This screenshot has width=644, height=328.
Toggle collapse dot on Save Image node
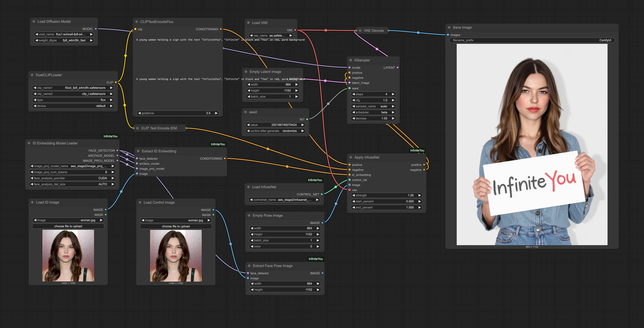pos(449,27)
